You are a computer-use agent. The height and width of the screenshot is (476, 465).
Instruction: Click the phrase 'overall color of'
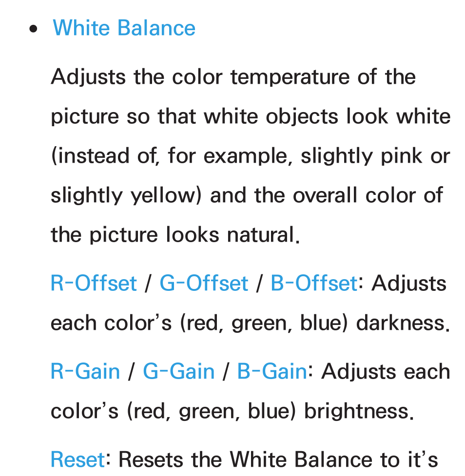pyautogui.click(x=368, y=195)
